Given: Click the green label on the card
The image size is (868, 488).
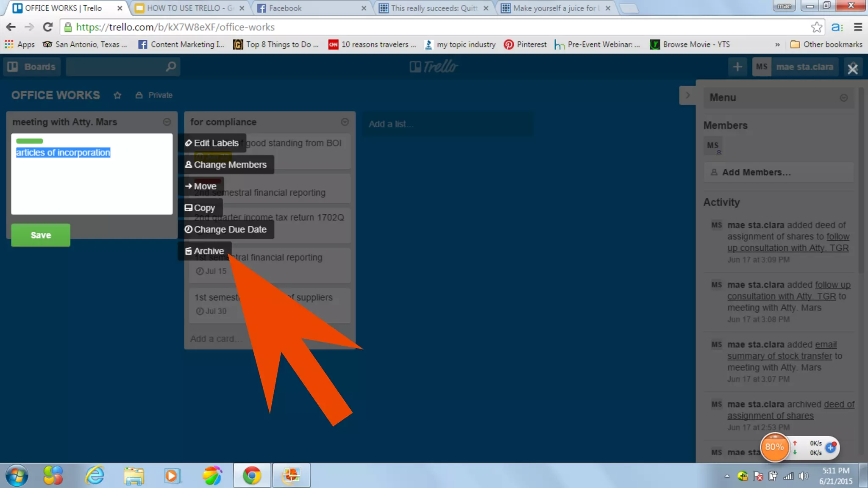Looking at the screenshot, I should [29, 141].
